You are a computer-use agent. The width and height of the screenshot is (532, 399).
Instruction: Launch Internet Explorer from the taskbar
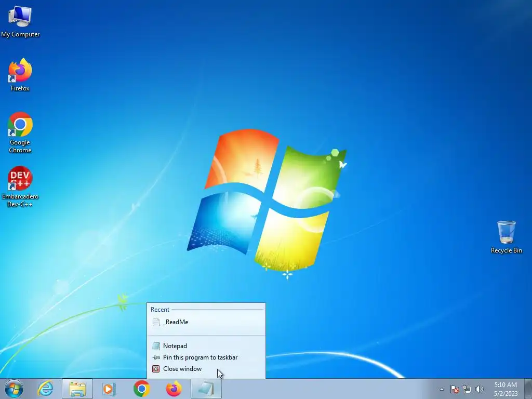click(x=46, y=389)
